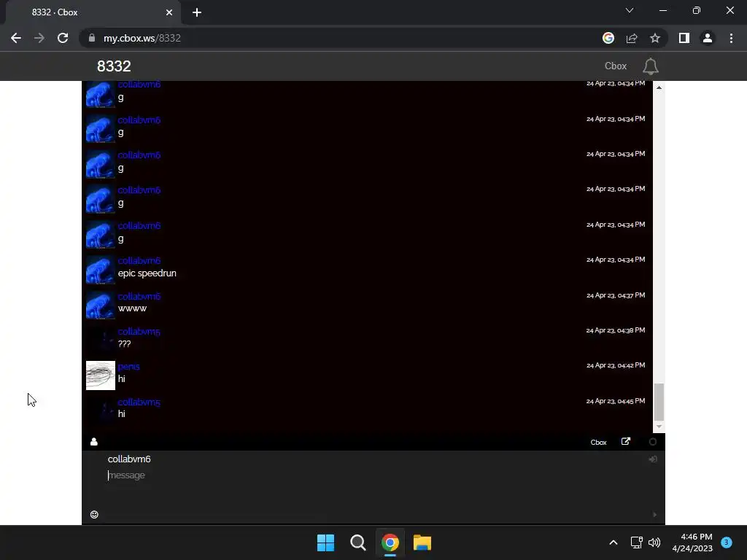Click the 'epic speedrun' message text
This screenshot has height=560, width=747.
tap(147, 273)
